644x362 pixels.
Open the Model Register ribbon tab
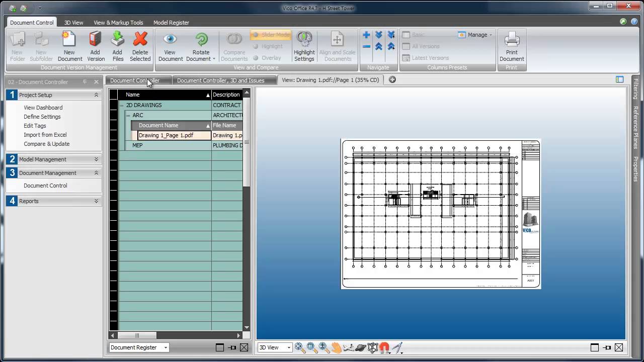(x=172, y=23)
